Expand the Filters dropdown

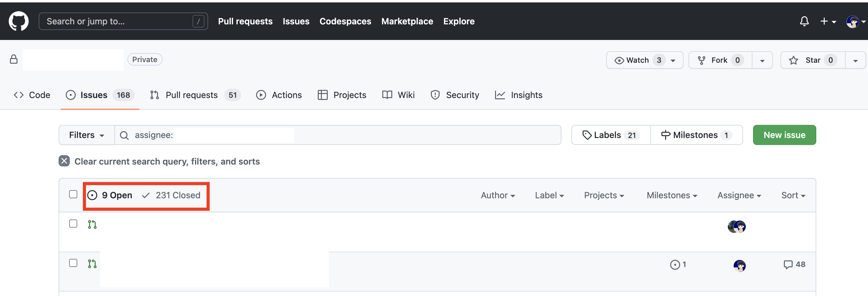click(87, 135)
